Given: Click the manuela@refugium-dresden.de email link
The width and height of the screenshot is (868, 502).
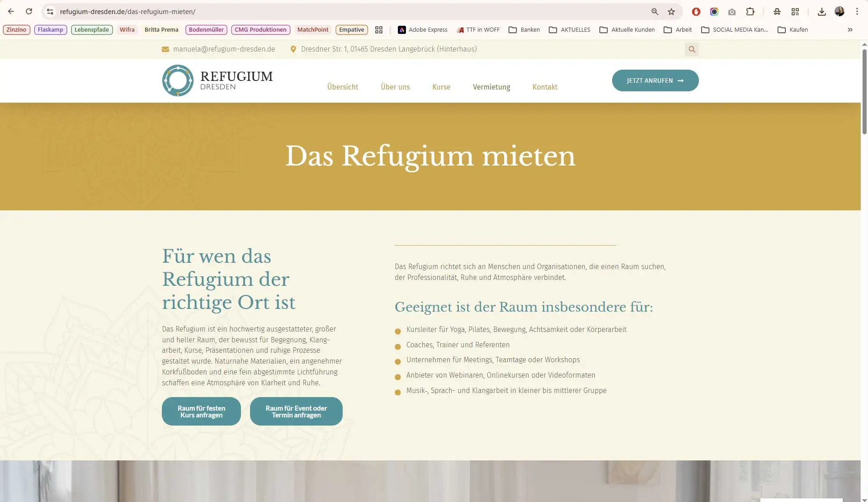Looking at the screenshot, I should [224, 49].
